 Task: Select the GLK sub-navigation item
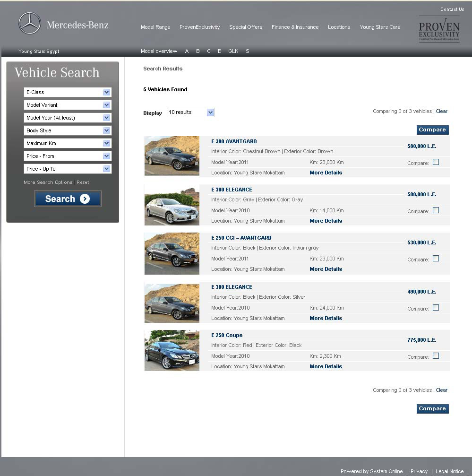click(x=233, y=52)
